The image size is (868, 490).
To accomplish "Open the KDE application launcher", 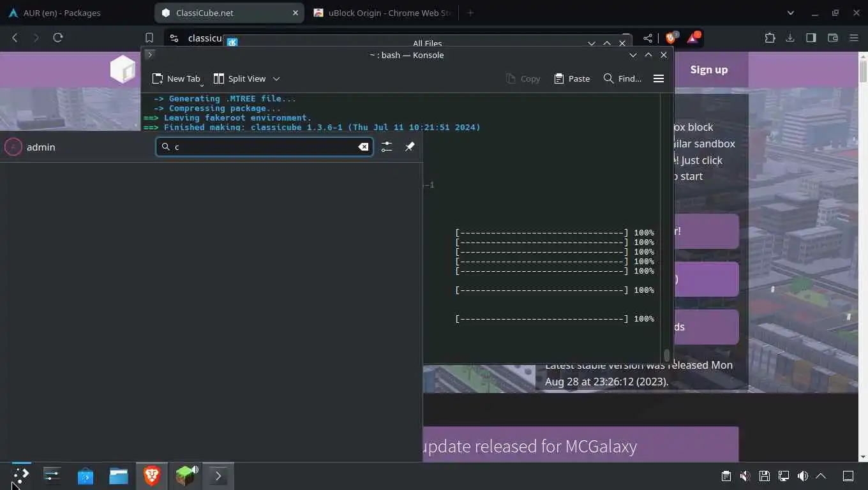I will [x=21, y=476].
